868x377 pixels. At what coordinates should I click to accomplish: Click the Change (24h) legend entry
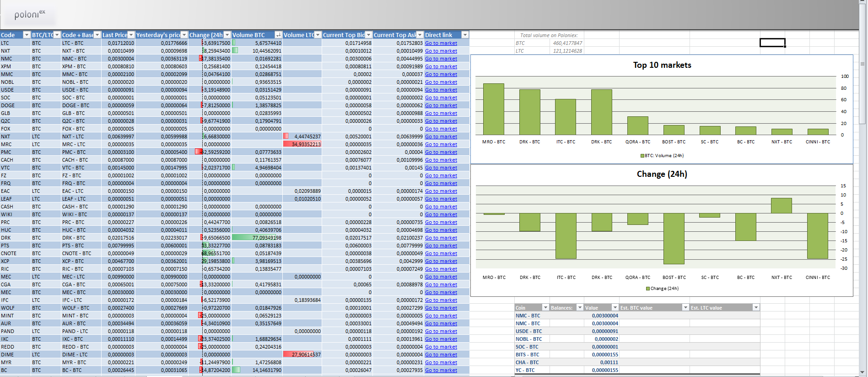point(662,289)
